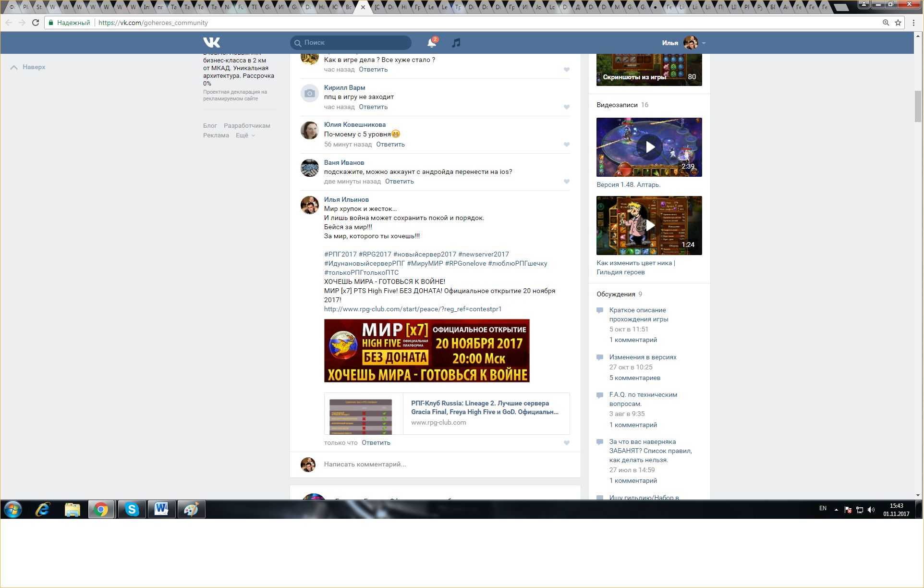Click the browser reload page icon
The image size is (924, 588).
36,23
